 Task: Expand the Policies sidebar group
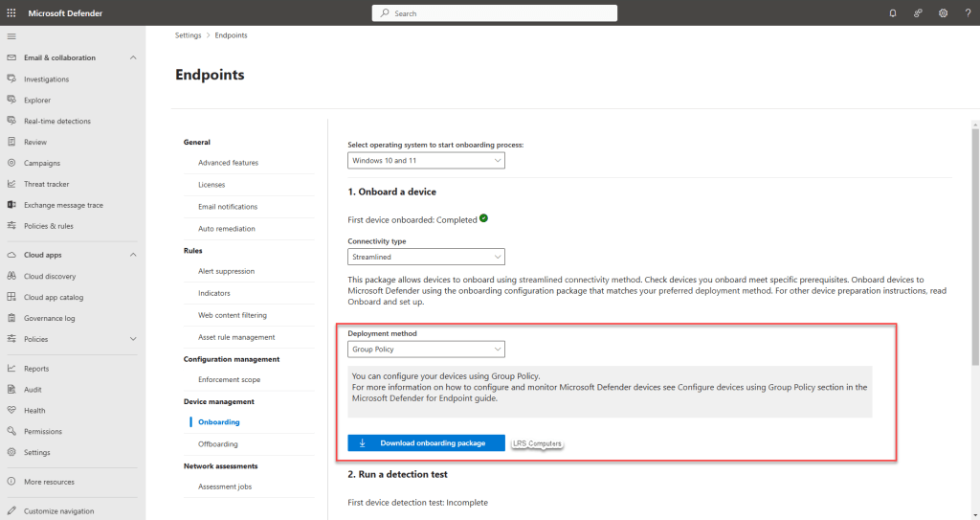pos(133,339)
